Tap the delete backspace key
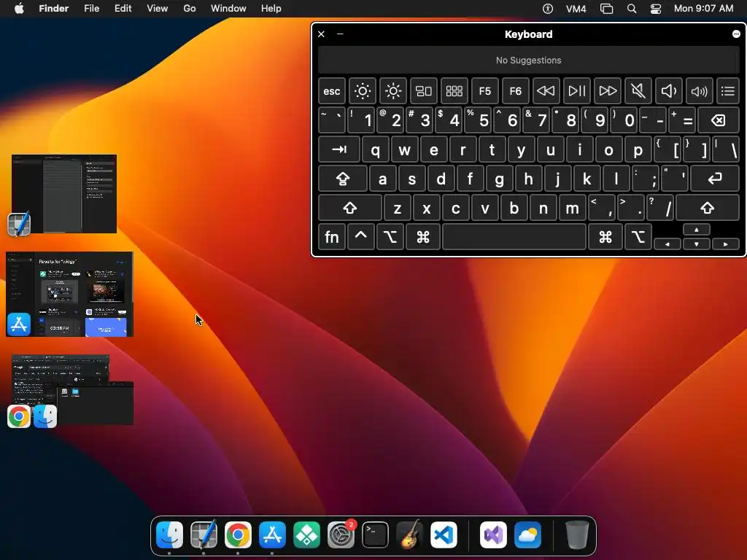 click(719, 120)
